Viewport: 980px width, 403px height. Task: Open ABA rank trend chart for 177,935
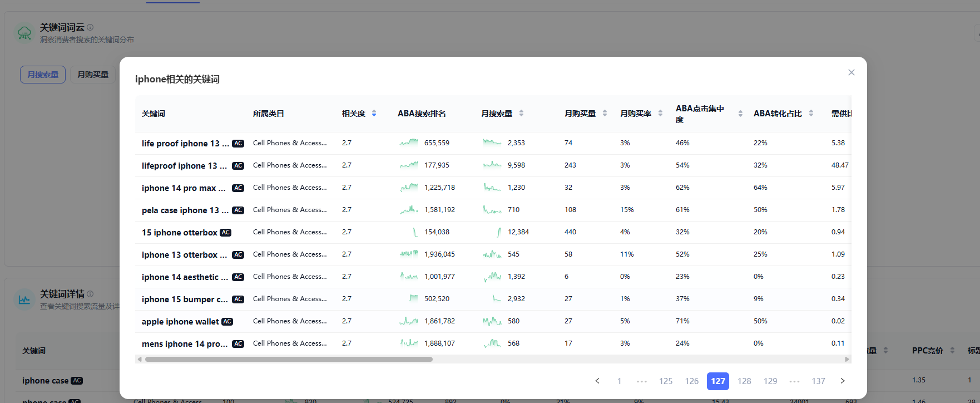(x=409, y=165)
